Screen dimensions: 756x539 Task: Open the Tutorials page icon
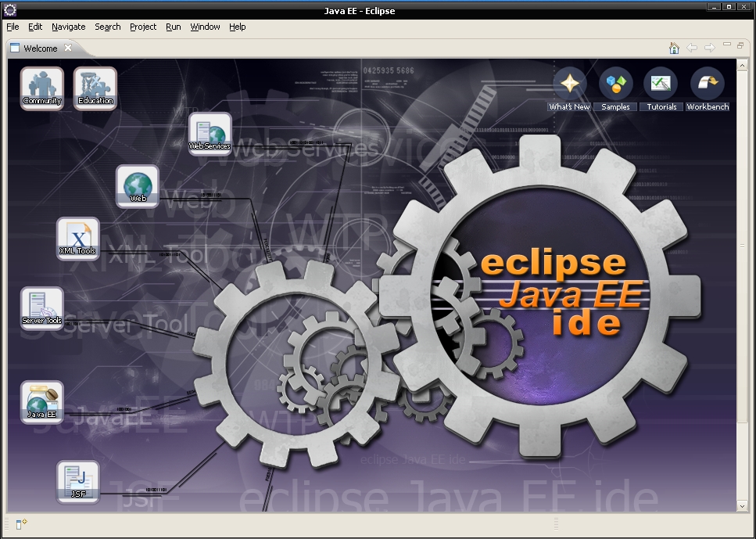661,82
